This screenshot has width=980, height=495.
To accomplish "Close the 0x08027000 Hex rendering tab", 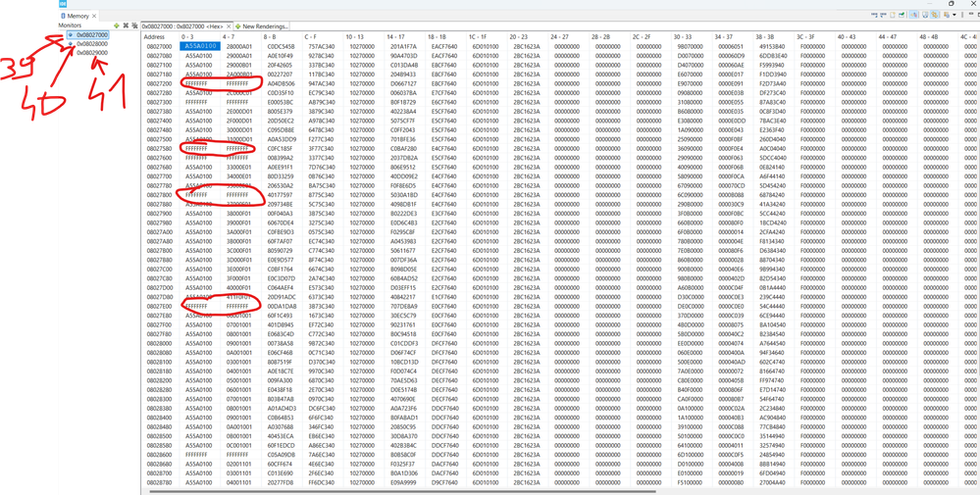I will pos(229,26).
